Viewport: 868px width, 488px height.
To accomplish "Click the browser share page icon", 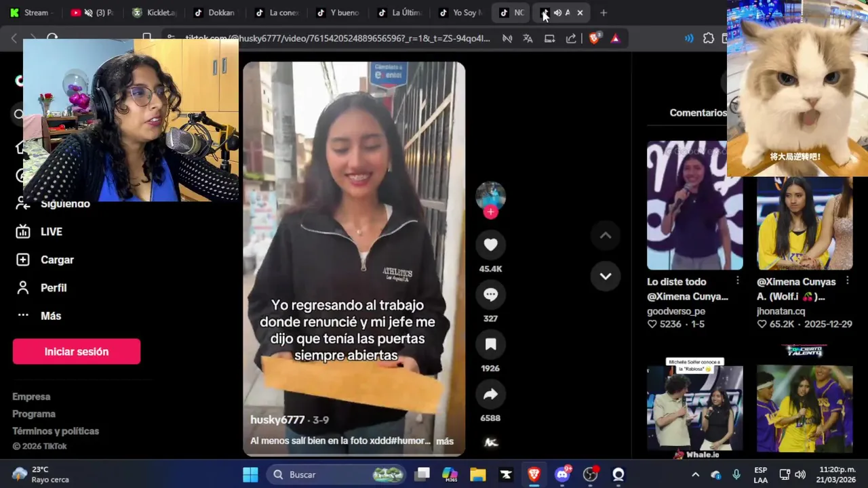I will [571, 39].
